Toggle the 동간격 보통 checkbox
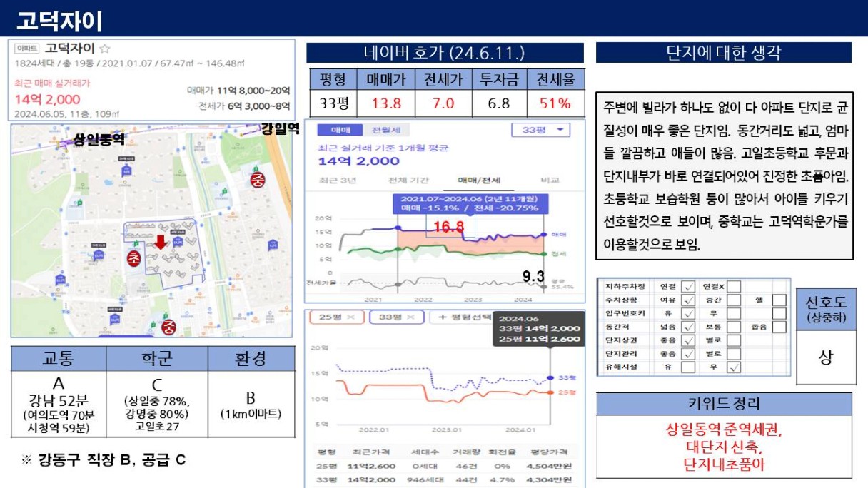 (734, 327)
